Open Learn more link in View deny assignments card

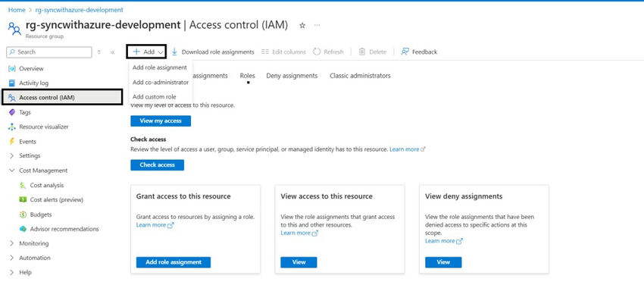coord(444,240)
